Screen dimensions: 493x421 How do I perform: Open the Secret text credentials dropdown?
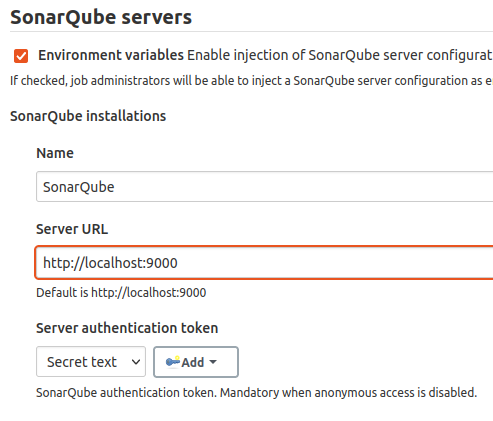click(x=91, y=362)
